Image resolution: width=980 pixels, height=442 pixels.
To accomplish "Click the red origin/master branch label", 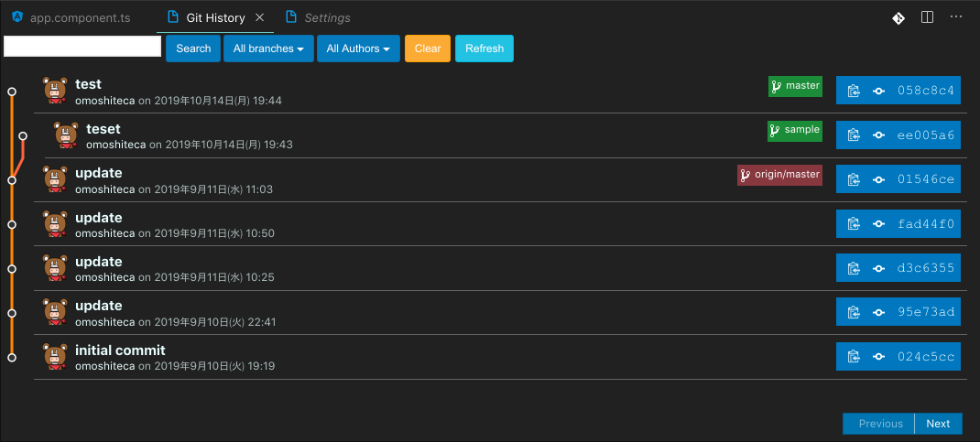I will 779,176.
